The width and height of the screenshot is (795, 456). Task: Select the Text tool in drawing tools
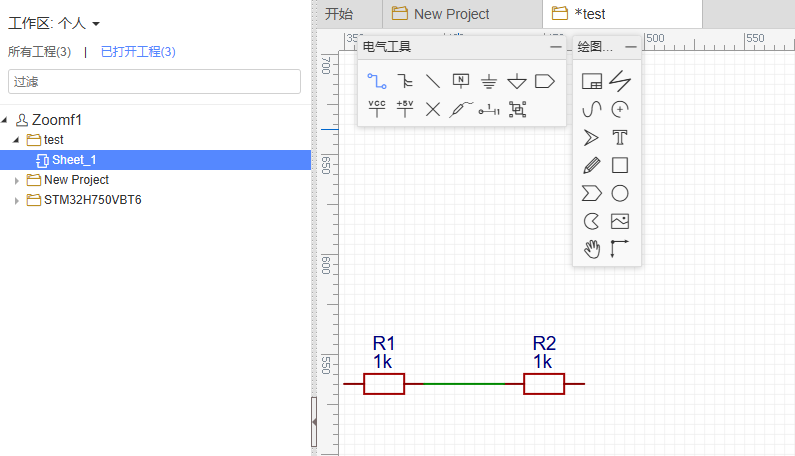pyautogui.click(x=620, y=137)
